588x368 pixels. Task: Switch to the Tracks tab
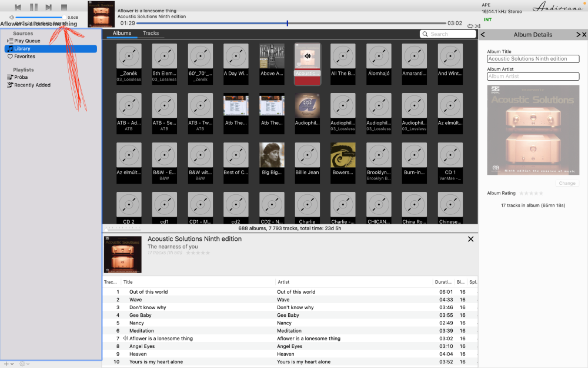pos(151,34)
